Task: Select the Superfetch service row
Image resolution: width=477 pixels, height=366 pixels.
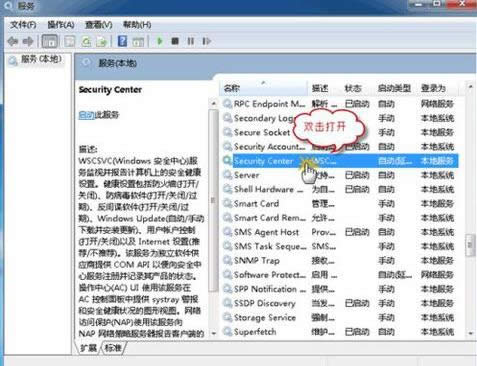Action: point(340,332)
